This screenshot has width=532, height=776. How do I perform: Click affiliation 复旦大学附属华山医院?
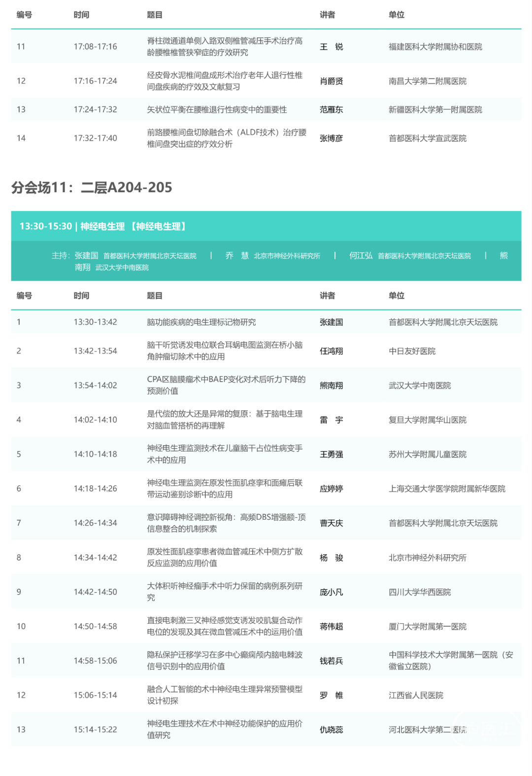click(428, 420)
